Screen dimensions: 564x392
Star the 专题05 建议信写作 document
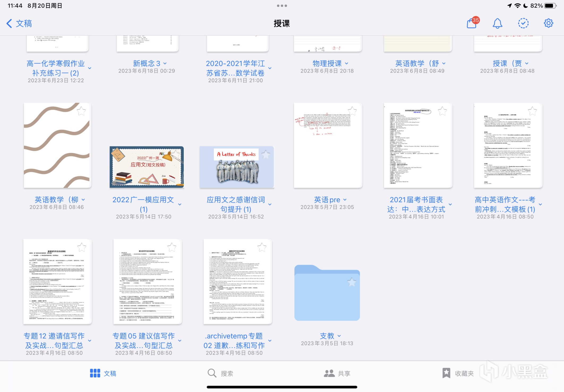pos(172,247)
